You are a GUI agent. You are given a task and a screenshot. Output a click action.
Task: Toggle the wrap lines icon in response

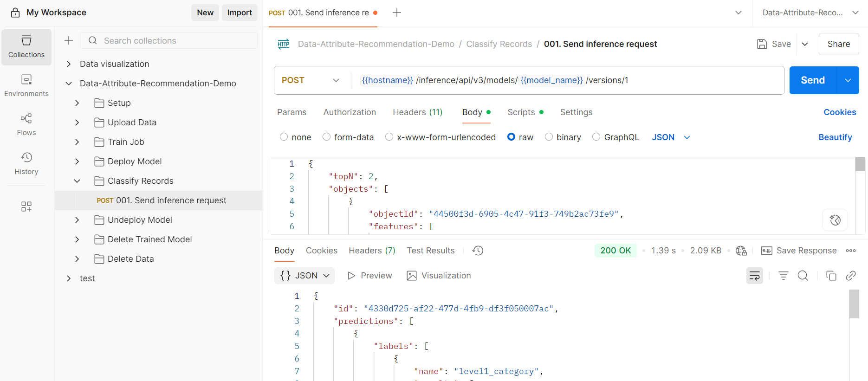coord(755,276)
